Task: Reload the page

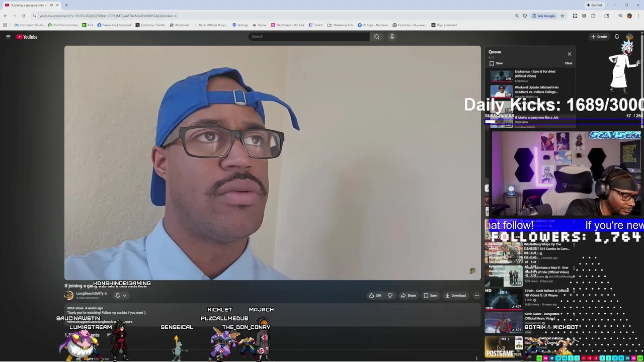Action: coord(23,16)
